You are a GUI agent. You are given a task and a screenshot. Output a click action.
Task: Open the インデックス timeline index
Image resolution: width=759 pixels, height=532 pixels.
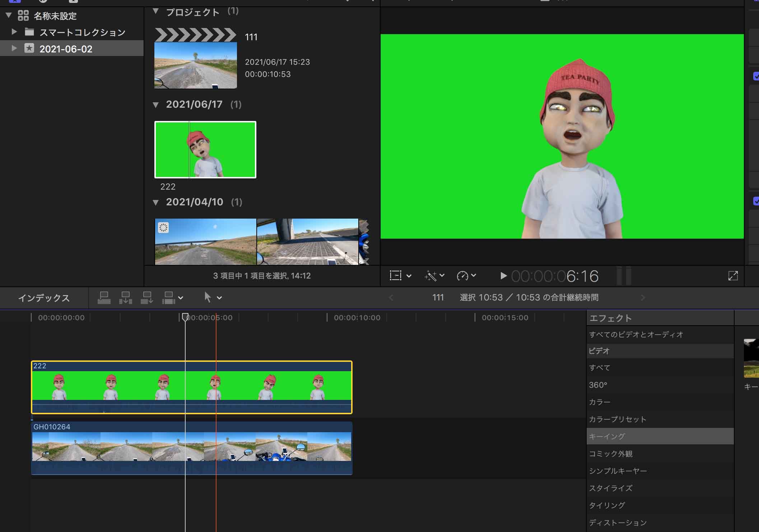coord(44,298)
